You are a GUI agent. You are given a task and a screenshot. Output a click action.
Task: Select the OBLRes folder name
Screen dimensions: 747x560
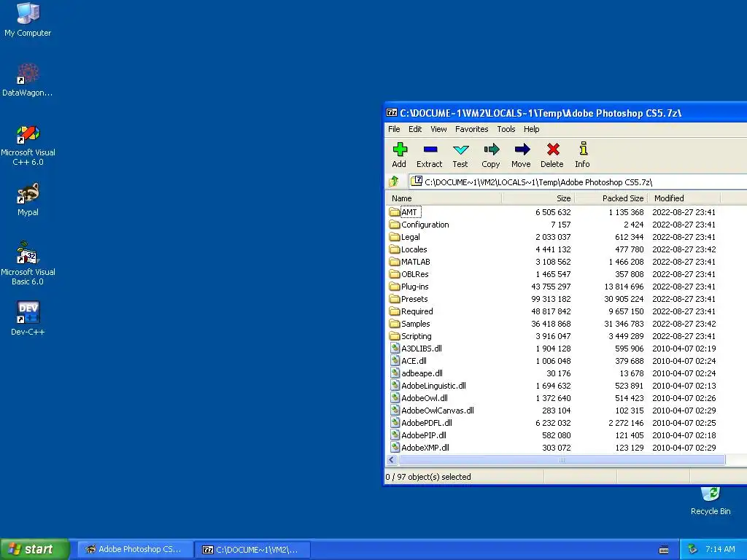coord(415,274)
